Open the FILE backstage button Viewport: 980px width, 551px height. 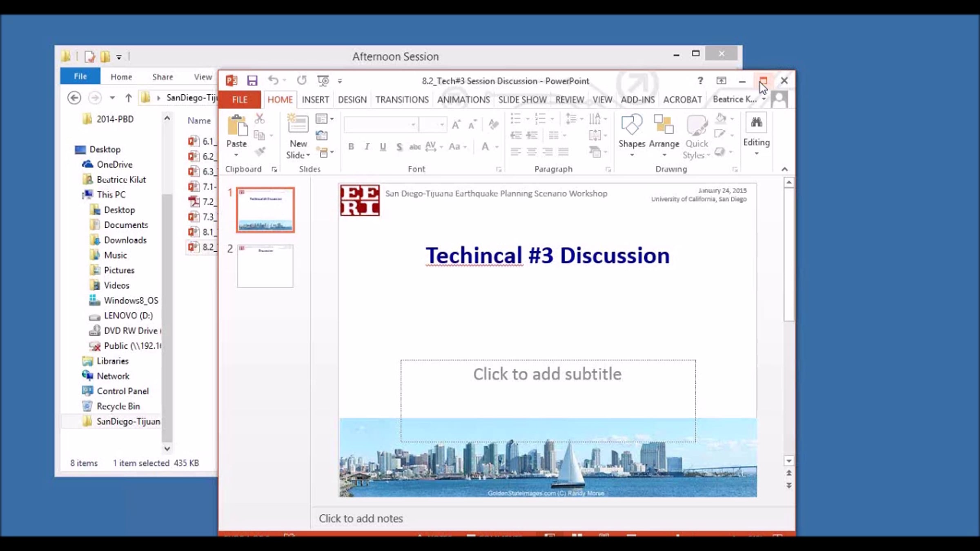240,100
